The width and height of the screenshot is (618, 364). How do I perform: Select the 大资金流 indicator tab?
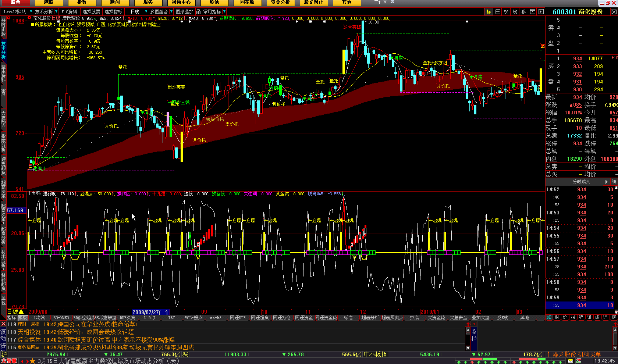click(436, 318)
